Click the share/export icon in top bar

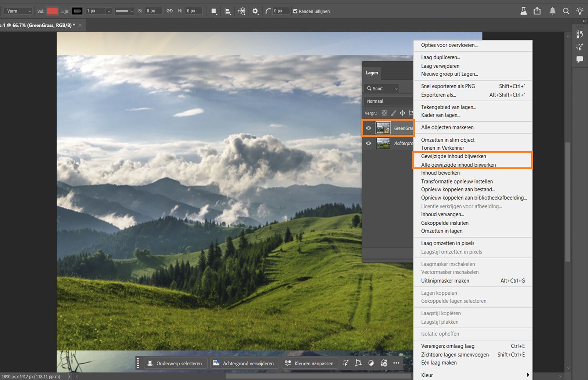pyautogui.click(x=537, y=11)
